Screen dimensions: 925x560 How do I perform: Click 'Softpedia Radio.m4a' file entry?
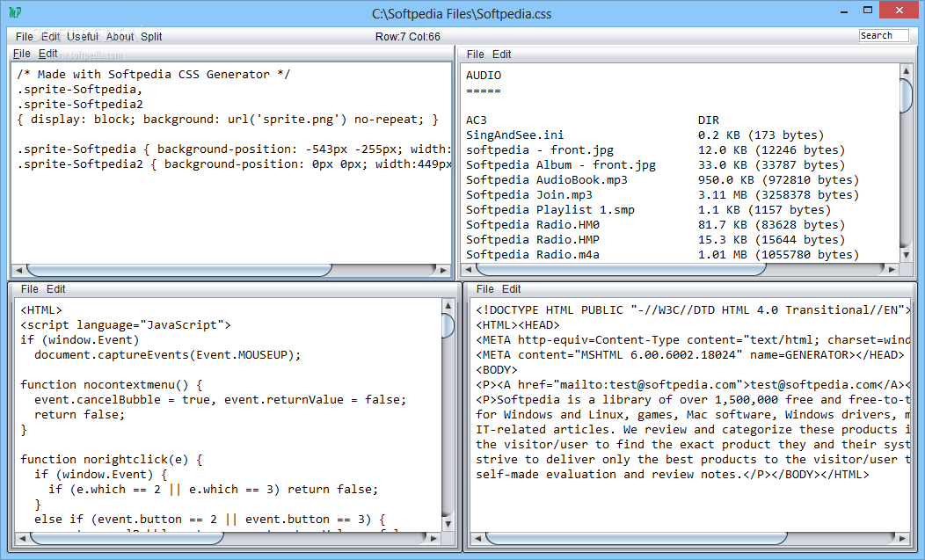tap(533, 255)
